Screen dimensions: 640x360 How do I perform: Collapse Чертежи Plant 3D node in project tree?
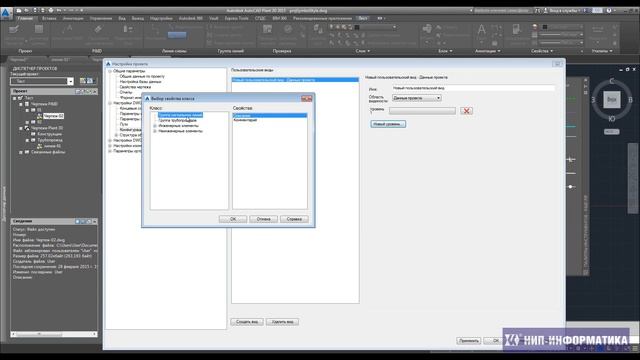pyautogui.click(x=21, y=128)
